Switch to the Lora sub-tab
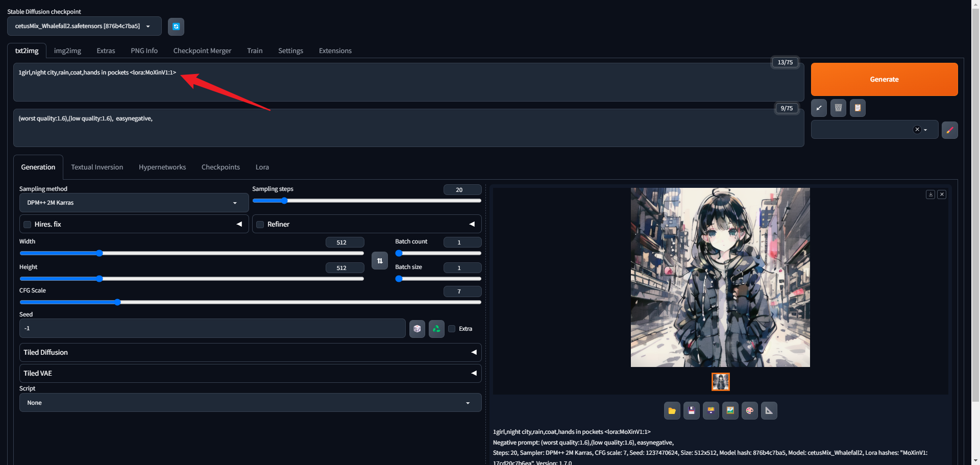Viewport: 980px width, 465px height. [262, 167]
